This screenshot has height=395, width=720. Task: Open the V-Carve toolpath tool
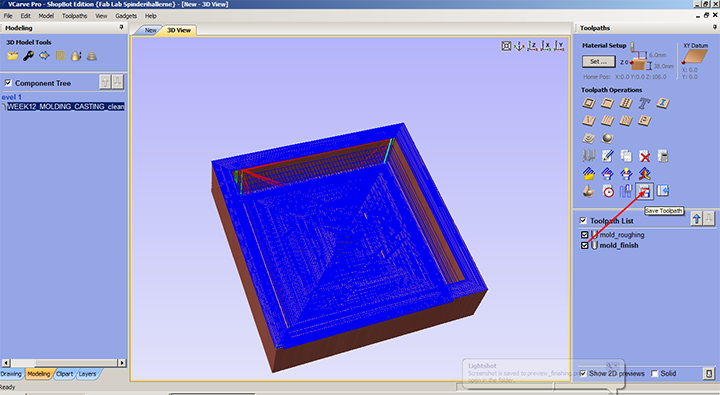pyautogui.click(x=589, y=121)
